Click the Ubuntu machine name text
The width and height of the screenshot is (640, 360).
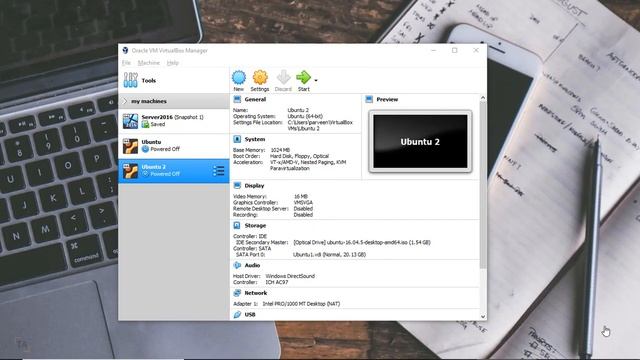(151, 142)
